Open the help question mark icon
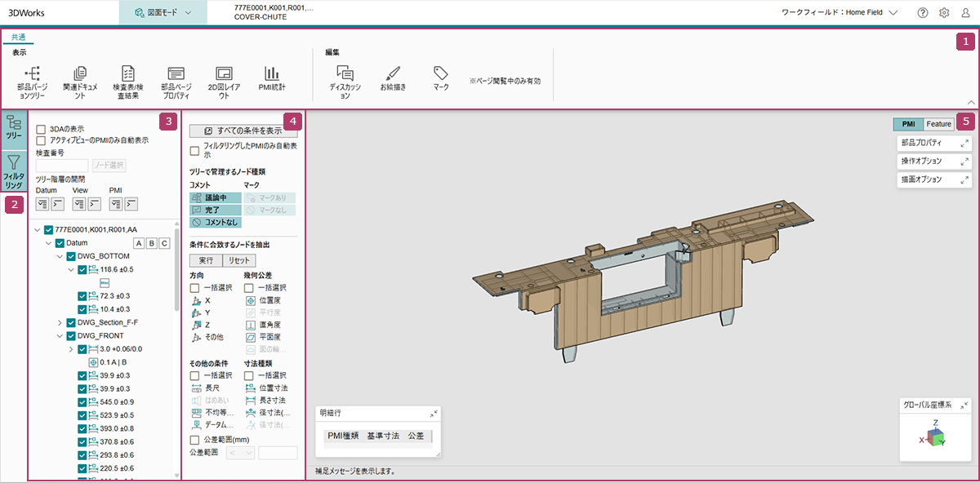 point(923,13)
